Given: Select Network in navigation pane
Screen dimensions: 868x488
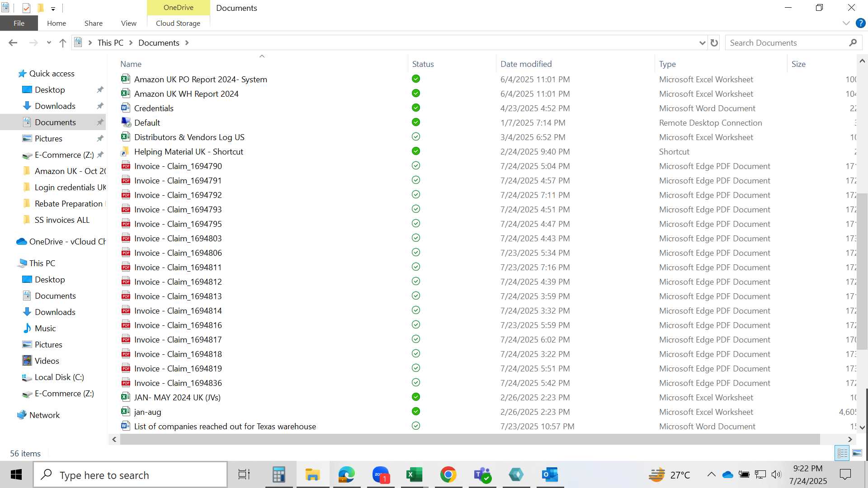Looking at the screenshot, I should [44, 415].
